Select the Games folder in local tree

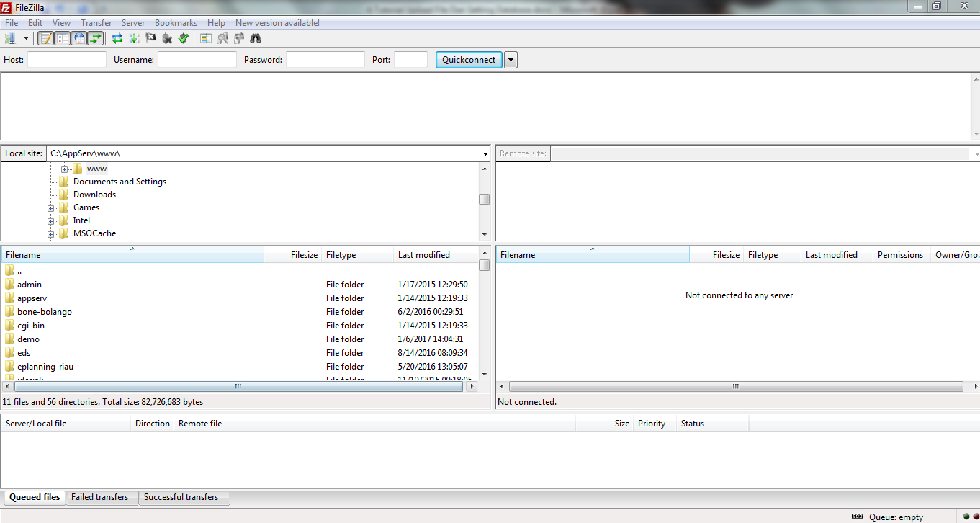point(86,207)
